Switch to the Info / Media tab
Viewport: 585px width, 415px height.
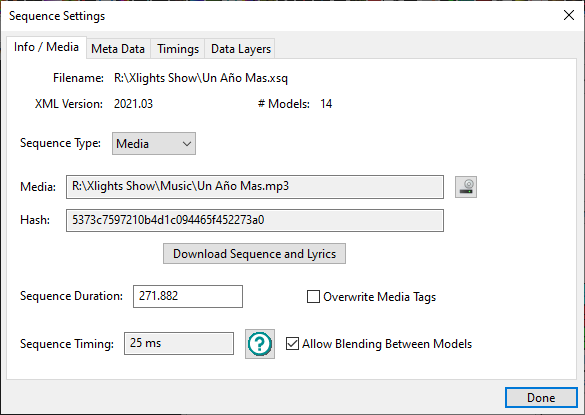pyautogui.click(x=46, y=47)
